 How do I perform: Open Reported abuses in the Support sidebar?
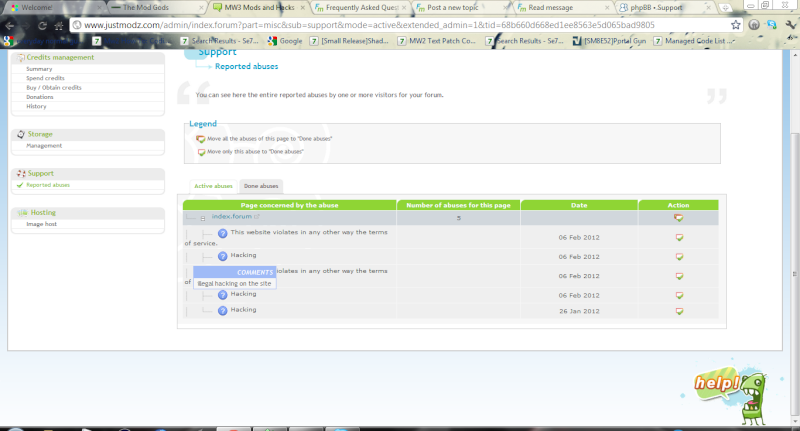[48, 185]
